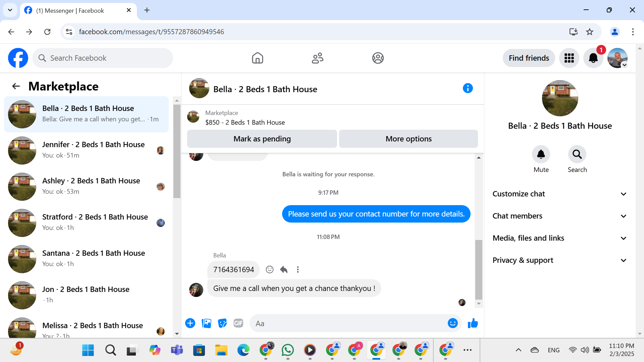Search within the conversation
The image size is (644, 362).
pyautogui.click(x=577, y=154)
